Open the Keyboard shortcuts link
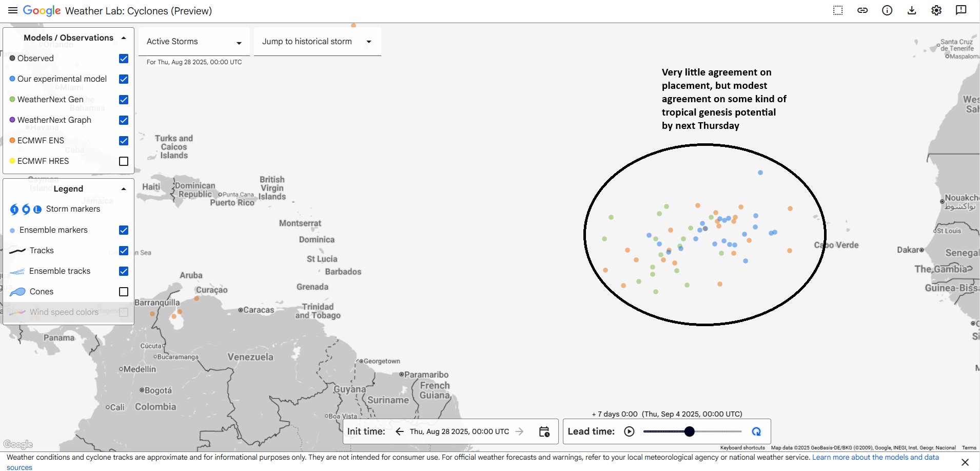The image size is (980, 471). point(742,448)
